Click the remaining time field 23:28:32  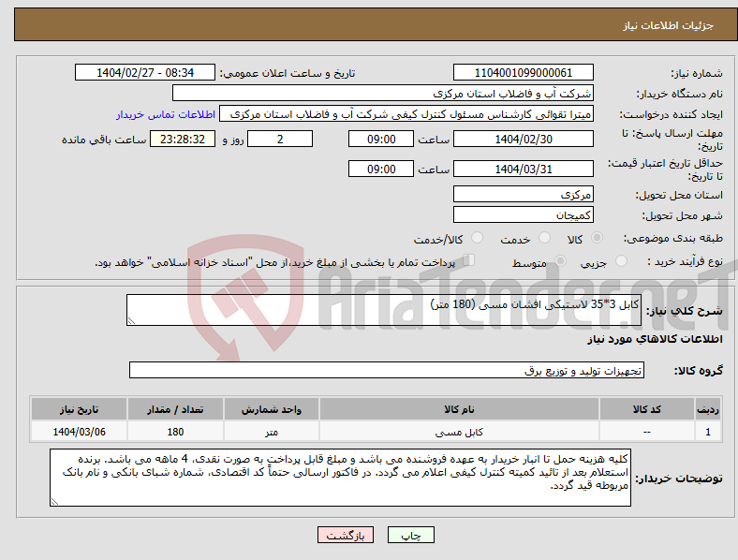tap(183, 139)
